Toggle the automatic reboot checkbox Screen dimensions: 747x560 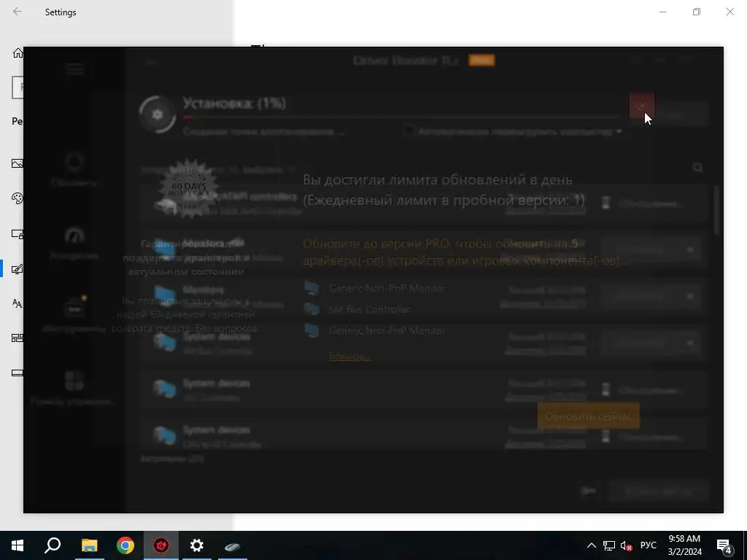[408, 131]
